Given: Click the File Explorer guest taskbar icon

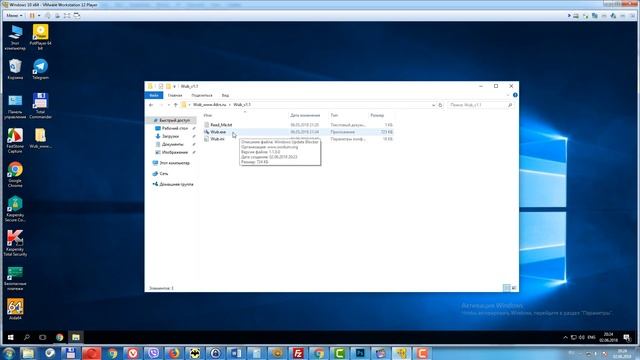Looking at the screenshot, I should [76, 337].
